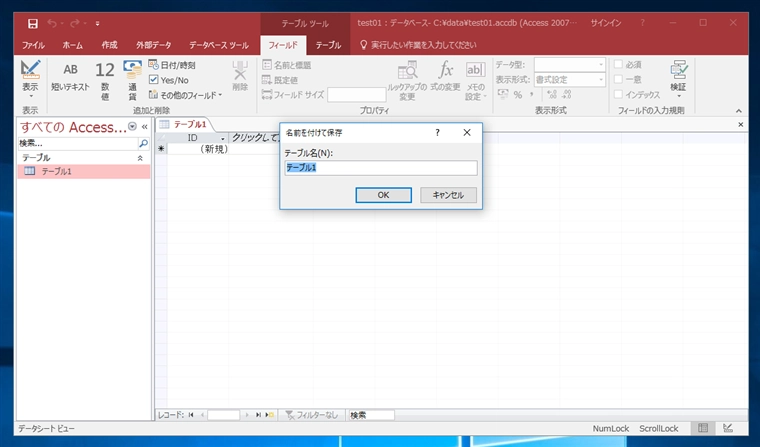Open the ファイル tab
The image size is (760, 447).
[x=33, y=45]
